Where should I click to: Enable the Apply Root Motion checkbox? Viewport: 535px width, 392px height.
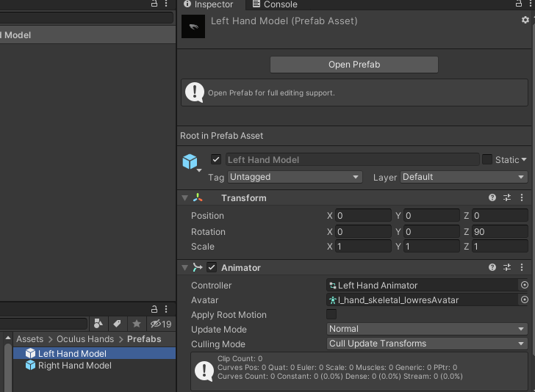tap(331, 315)
